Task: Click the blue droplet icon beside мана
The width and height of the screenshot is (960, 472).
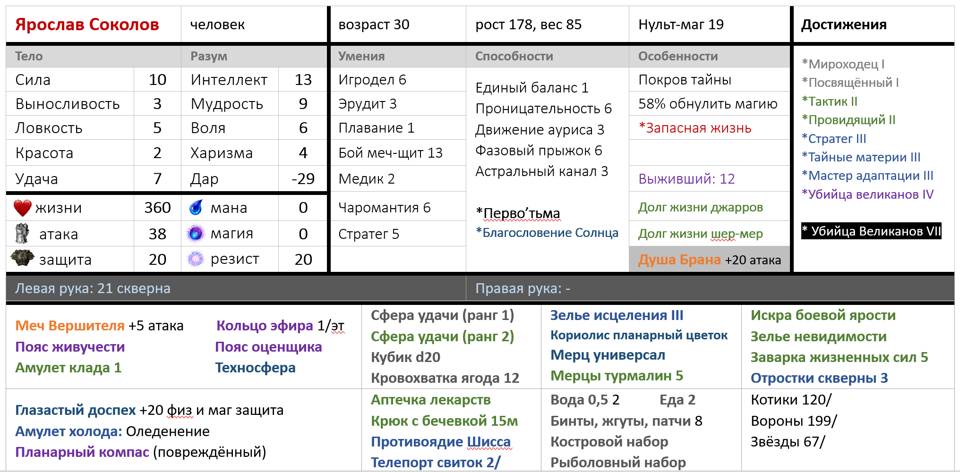Action: pyautogui.click(x=197, y=208)
